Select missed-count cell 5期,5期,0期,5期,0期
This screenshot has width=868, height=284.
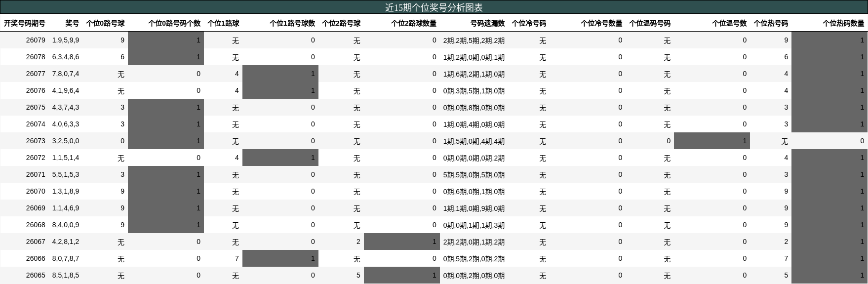473,175
